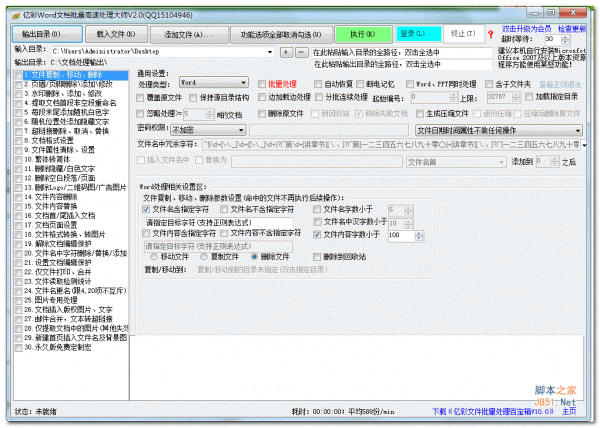Open 密码权限 不加密 dropdown
Image resolution: width=600 pixels, height=428 pixels.
coord(208,130)
